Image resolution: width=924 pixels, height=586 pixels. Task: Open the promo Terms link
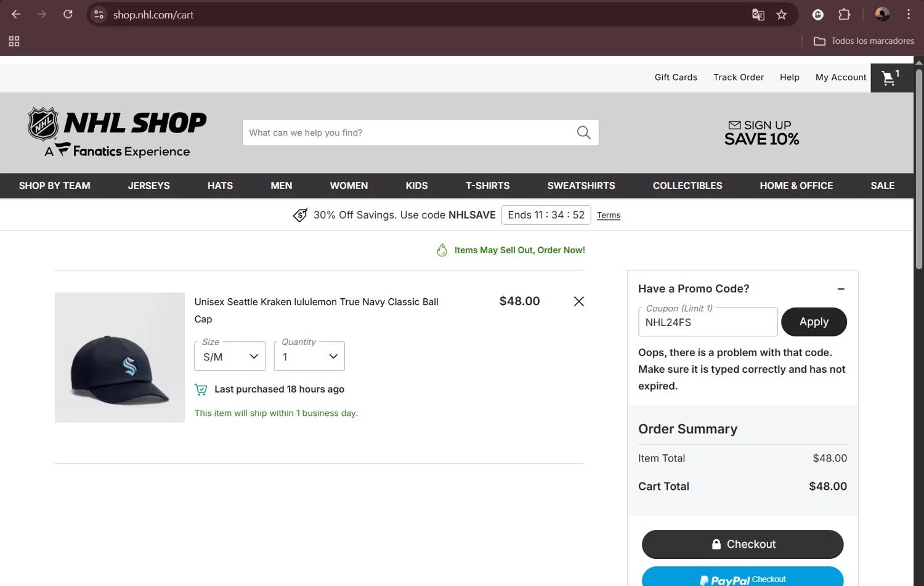click(x=608, y=215)
